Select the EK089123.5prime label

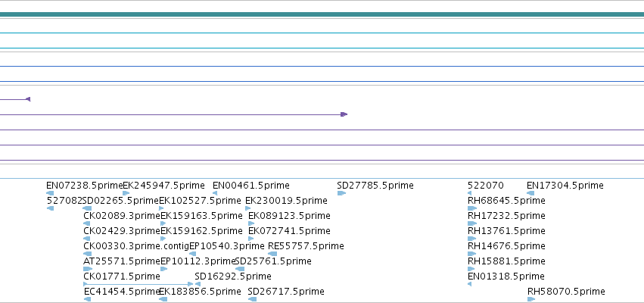click(289, 216)
